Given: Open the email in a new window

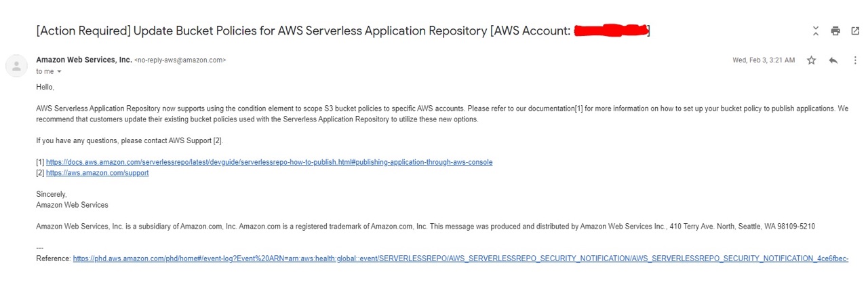Looking at the screenshot, I should point(855,31).
